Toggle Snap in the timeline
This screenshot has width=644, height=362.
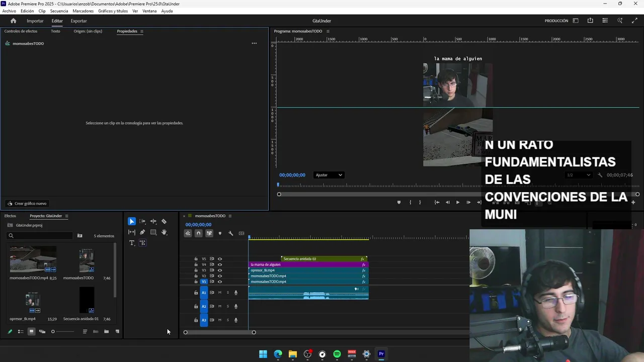tap(198, 233)
